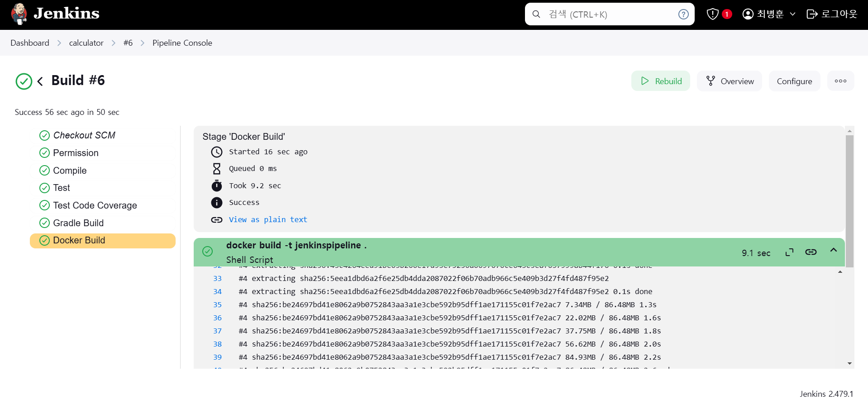Select the Docker Build stage
The height and width of the screenshot is (404, 868).
[103, 241]
